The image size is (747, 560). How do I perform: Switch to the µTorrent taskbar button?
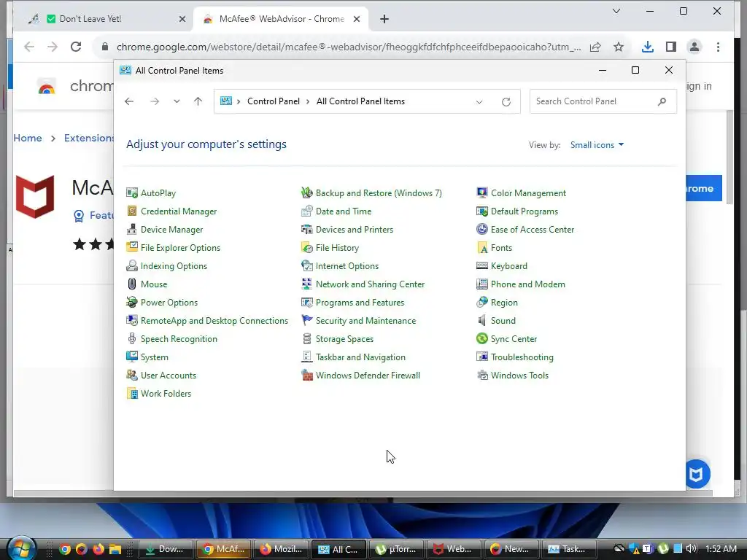click(396, 549)
